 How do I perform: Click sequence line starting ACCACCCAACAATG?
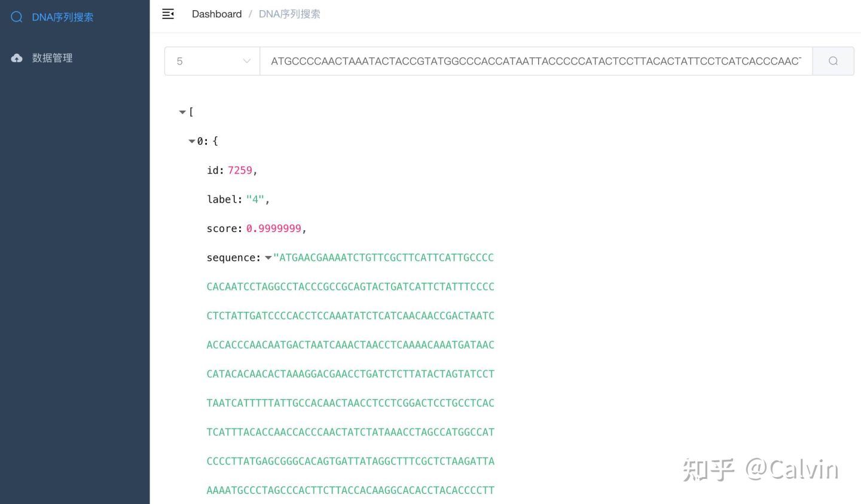[350, 344]
